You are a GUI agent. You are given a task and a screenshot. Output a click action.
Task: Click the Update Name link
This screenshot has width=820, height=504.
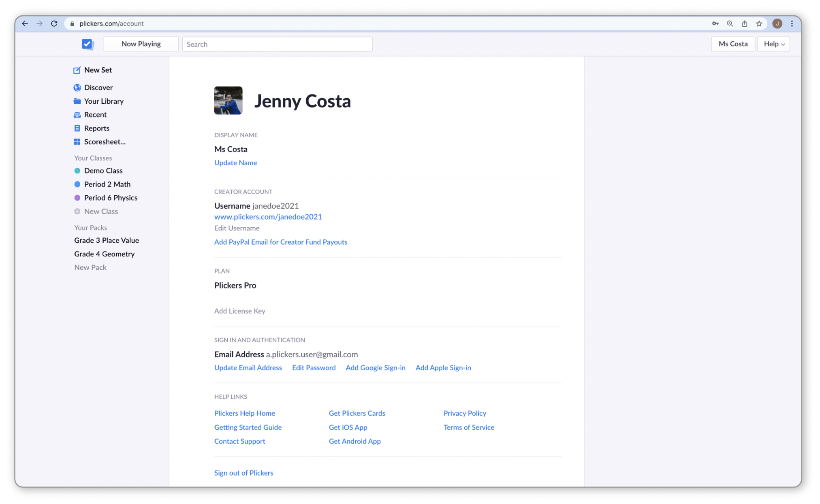tap(236, 162)
